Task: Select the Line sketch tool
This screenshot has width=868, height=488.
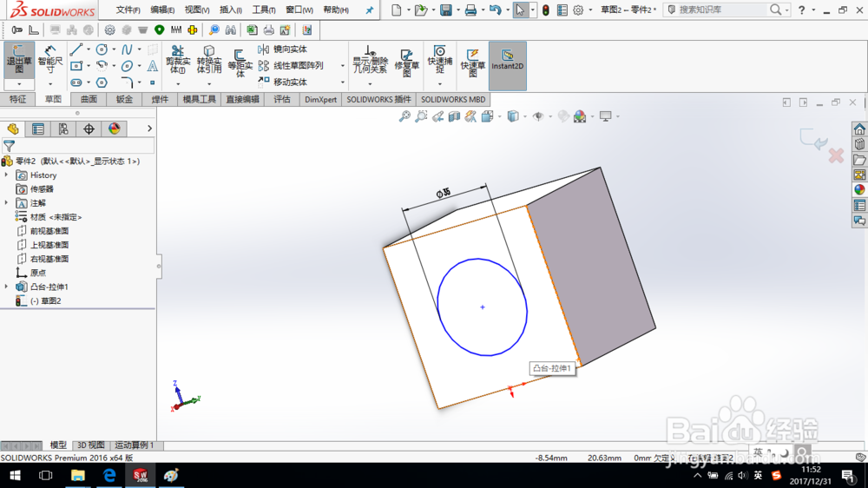Action: tap(76, 49)
